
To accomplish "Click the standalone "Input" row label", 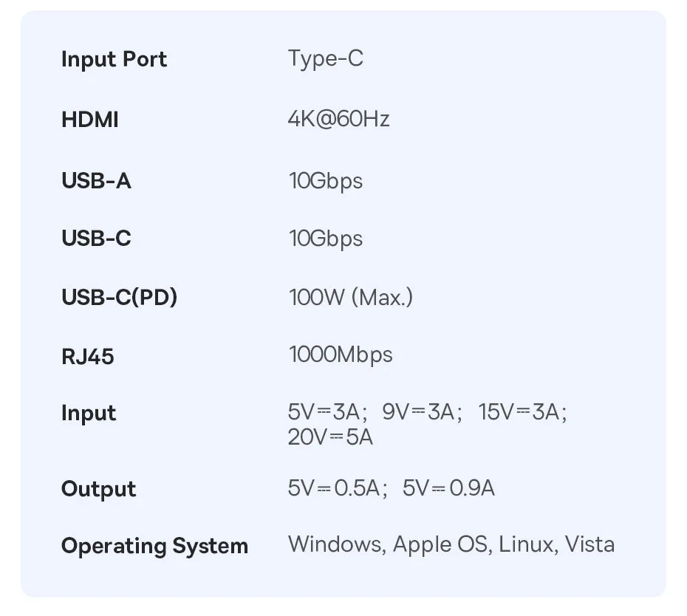I will (x=89, y=414).
